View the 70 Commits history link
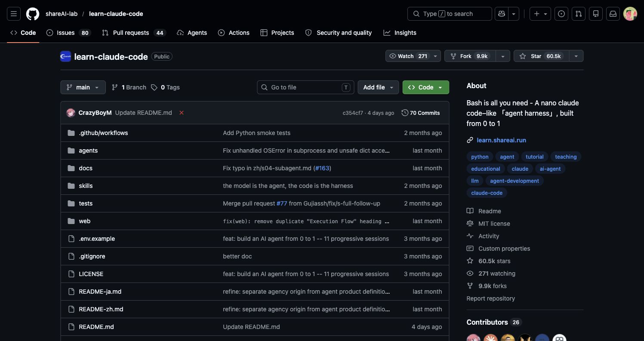Image resolution: width=644 pixels, height=341 pixels. click(421, 113)
